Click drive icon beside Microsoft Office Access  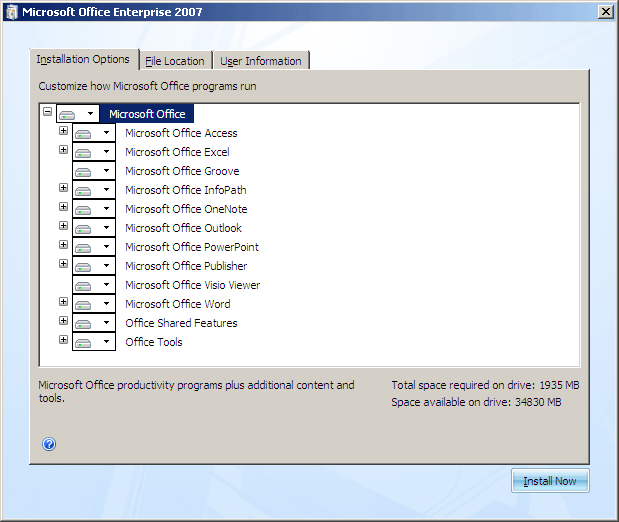click(x=83, y=134)
